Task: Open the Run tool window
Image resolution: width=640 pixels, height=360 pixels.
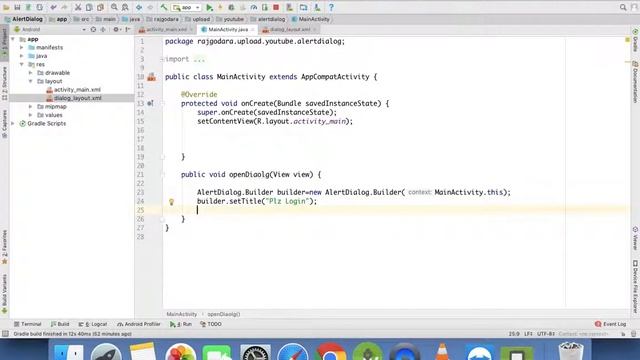Action: coord(181,324)
